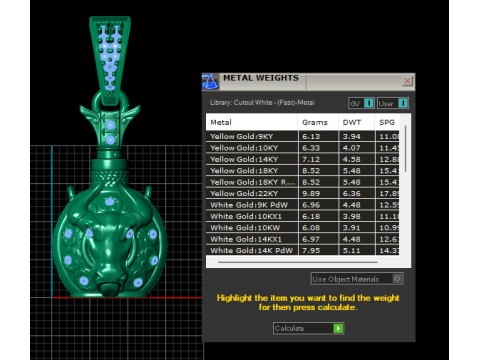The height and width of the screenshot is (360, 480).
Task: Close the Metal Weights dialog
Action: pos(407,81)
